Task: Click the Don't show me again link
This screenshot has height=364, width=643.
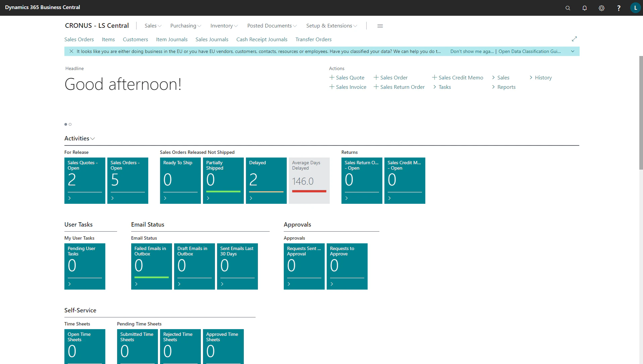Action: 472,51
